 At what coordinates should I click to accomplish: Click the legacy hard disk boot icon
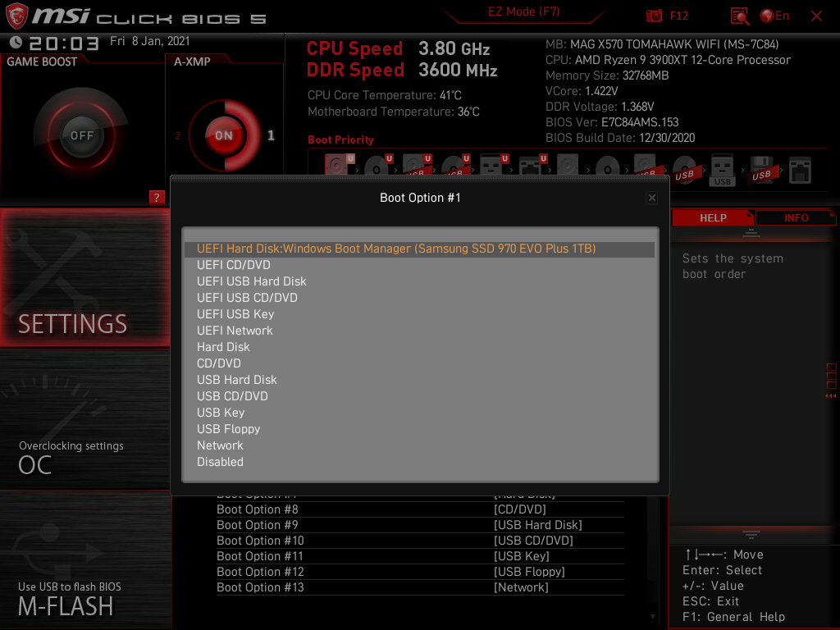pos(568,166)
